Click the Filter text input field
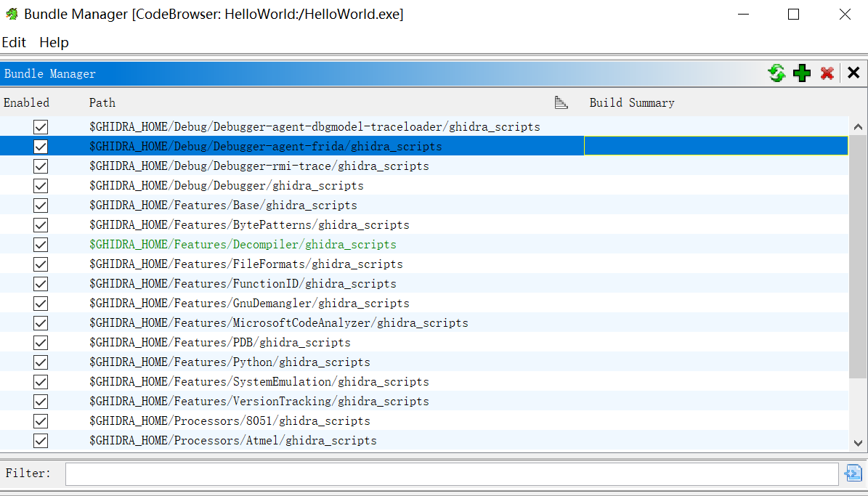868x496 pixels. click(452, 474)
